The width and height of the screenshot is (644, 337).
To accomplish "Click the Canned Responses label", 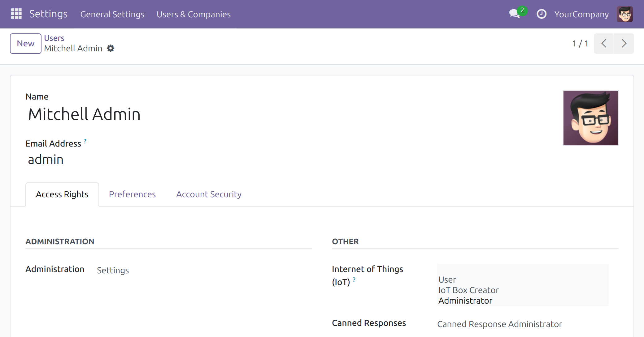I will [x=369, y=323].
